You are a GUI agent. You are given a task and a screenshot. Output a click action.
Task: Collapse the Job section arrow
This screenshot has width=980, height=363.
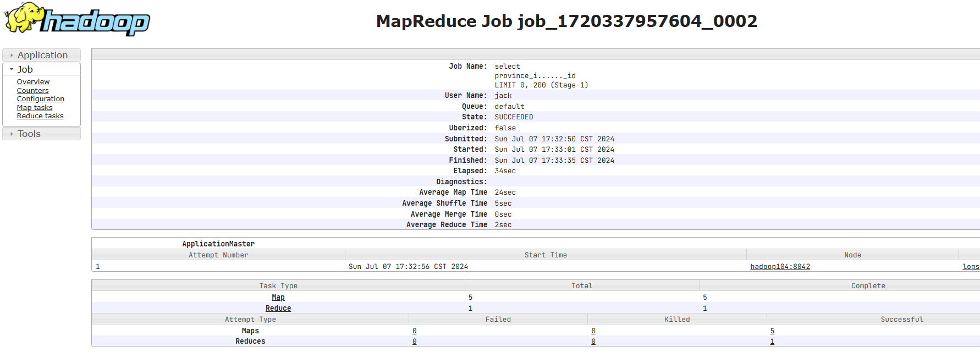(12, 69)
